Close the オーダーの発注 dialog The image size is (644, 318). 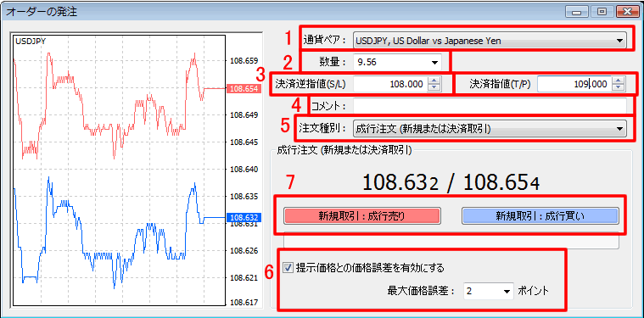tap(627, 12)
